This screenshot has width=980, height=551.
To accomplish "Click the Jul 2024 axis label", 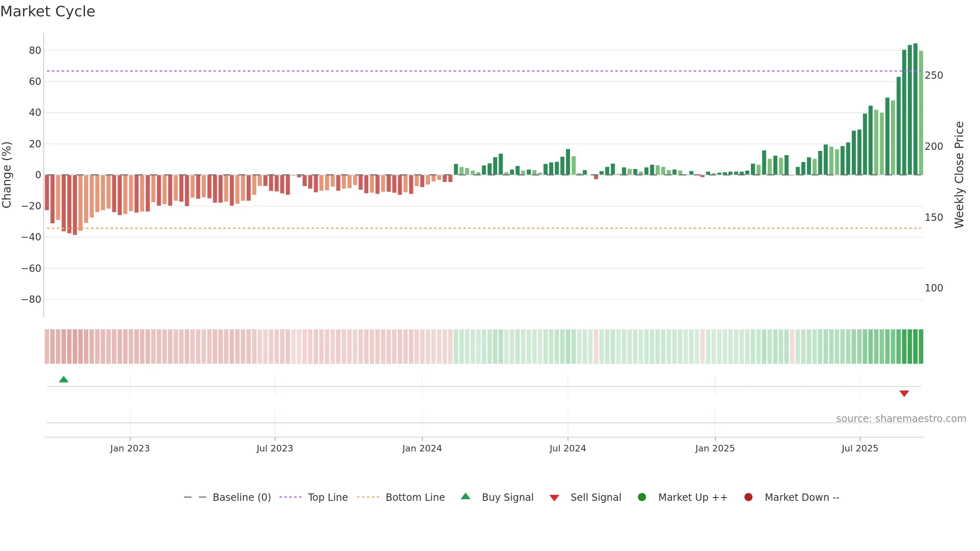I will (x=568, y=448).
